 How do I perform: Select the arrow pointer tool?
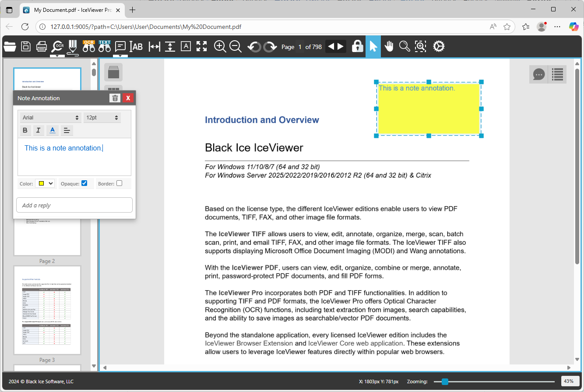coord(373,46)
